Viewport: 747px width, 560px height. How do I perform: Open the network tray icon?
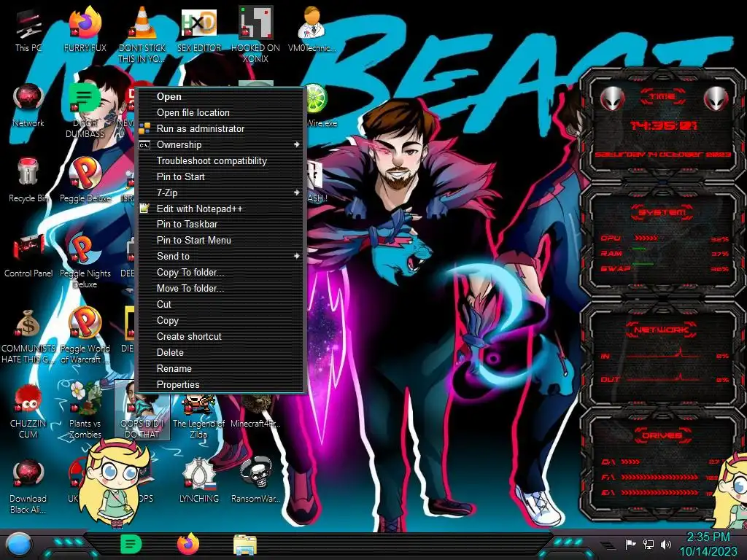649,544
